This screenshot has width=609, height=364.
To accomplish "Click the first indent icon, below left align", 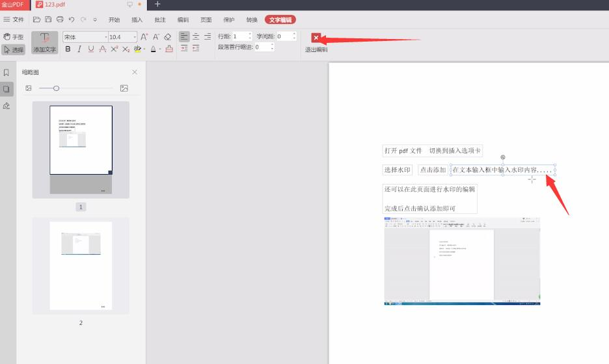I will click(x=184, y=48).
